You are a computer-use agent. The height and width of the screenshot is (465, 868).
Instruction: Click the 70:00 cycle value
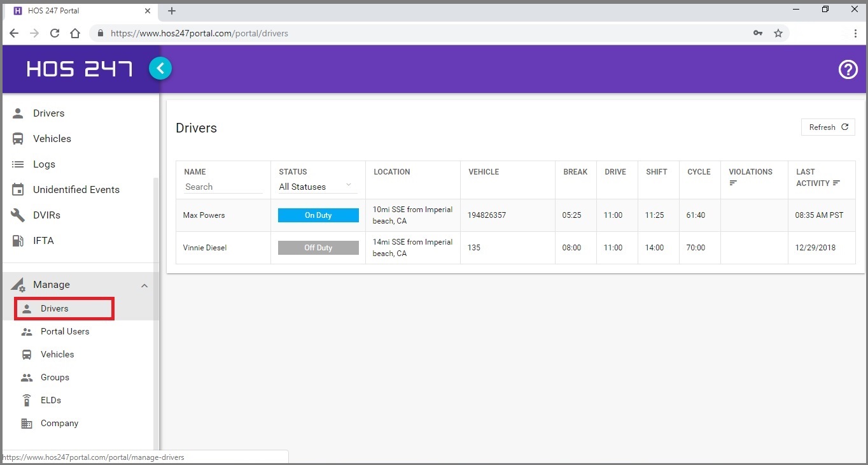coord(696,248)
